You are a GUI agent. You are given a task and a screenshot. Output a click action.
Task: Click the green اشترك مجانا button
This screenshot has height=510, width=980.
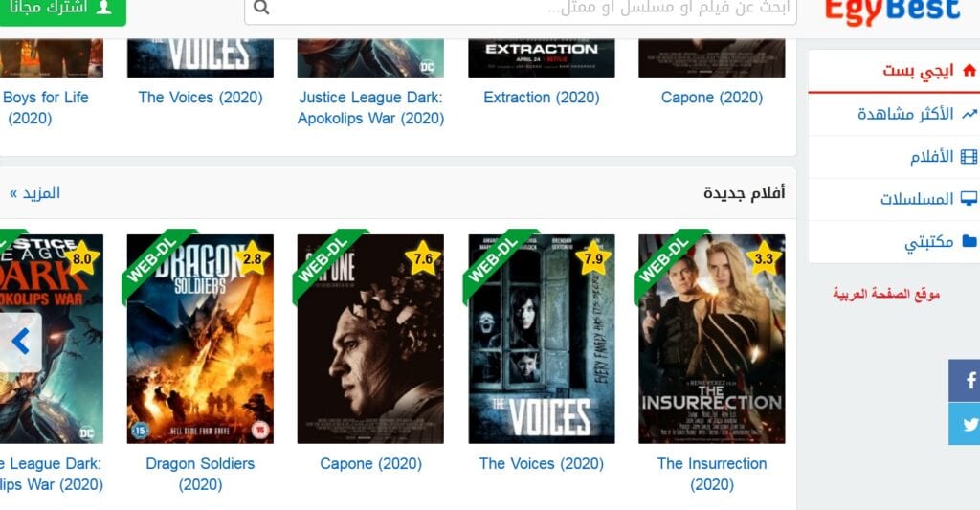point(61,9)
